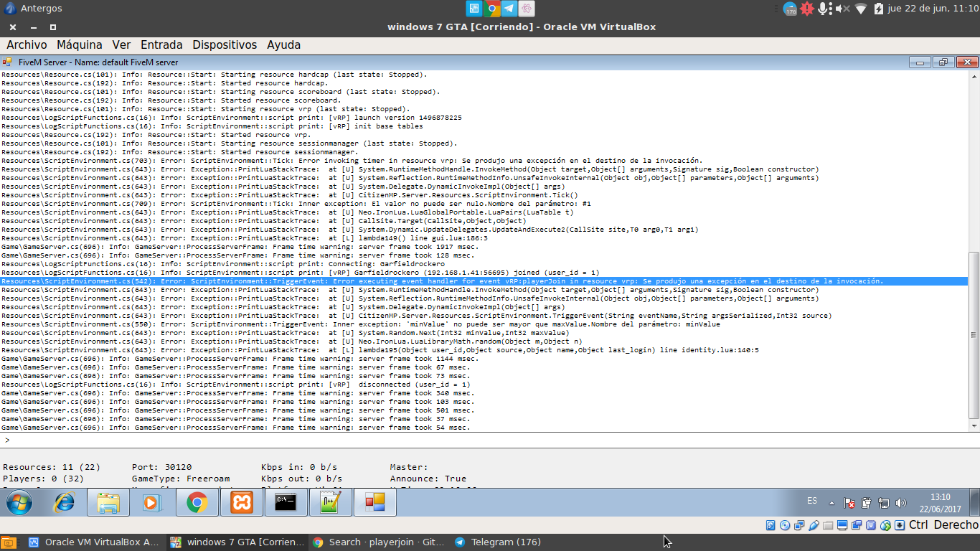The height and width of the screenshot is (551, 980).
Task: Click the VirtualBox keyboard capture arrow indicator
Action: coord(900,525)
